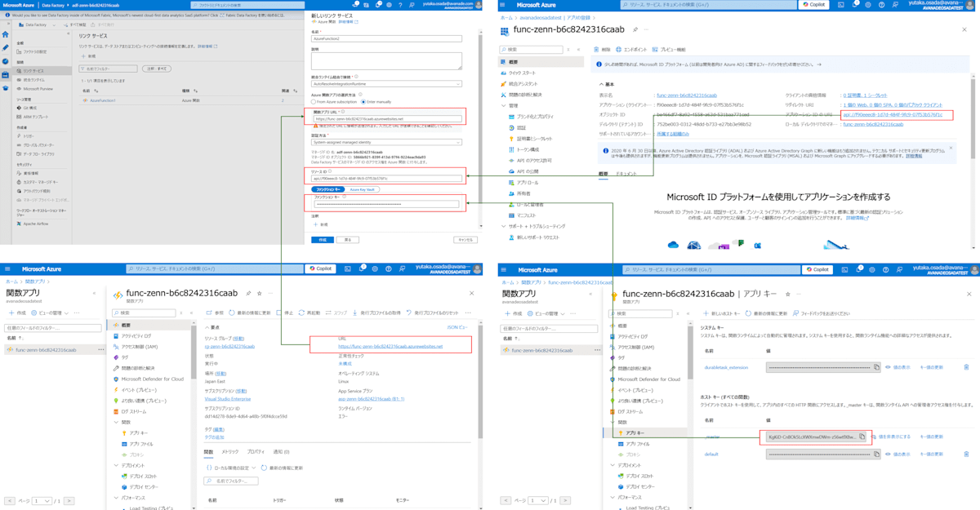
Task: Open the 統合ランタイム AutoResolveIntegrationRuntime dropdown
Action: pos(387,83)
